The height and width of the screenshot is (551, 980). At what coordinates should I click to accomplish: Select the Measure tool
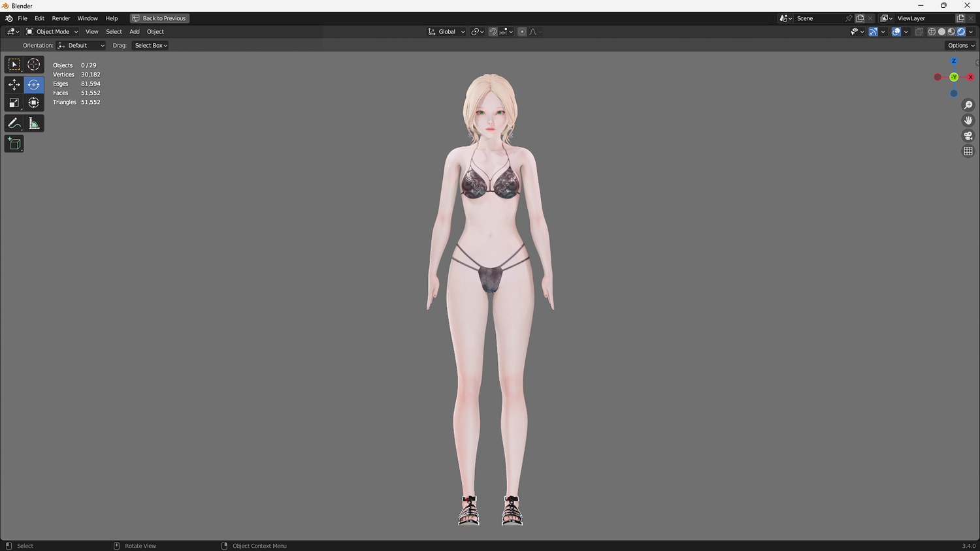tap(34, 123)
